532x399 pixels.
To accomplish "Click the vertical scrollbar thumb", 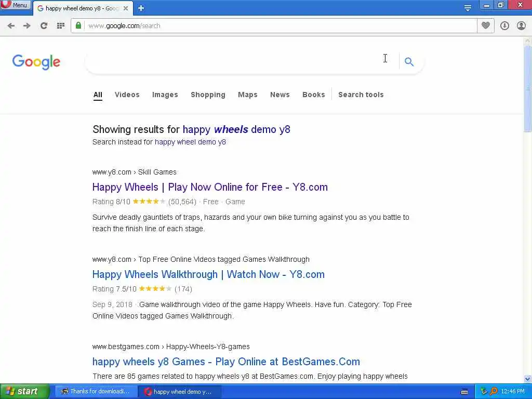I will pyautogui.click(x=528, y=88).
